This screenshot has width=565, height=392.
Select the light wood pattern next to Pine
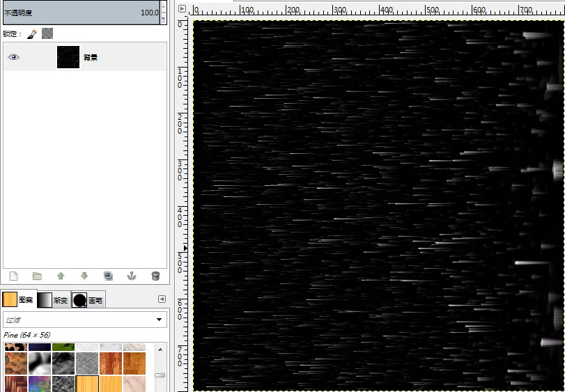(111, 384)
